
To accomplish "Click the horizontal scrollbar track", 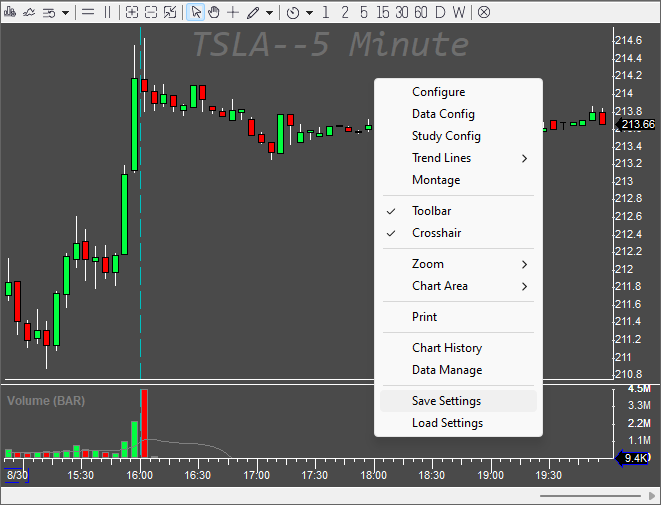I will tap(590, 496).
